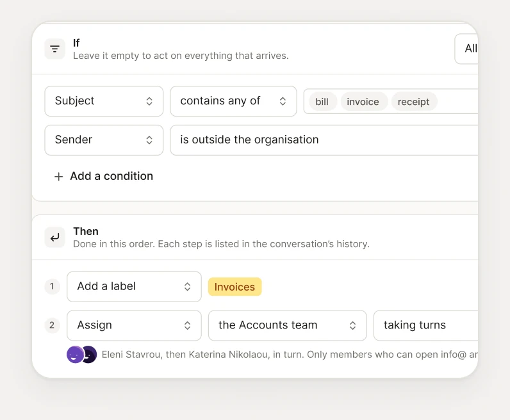Click the yellow Invoices label tag

(x=235, y=287)
